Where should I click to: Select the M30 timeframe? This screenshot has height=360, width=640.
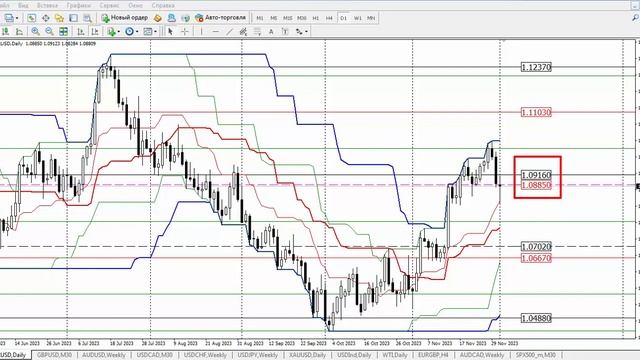point(302,18)
